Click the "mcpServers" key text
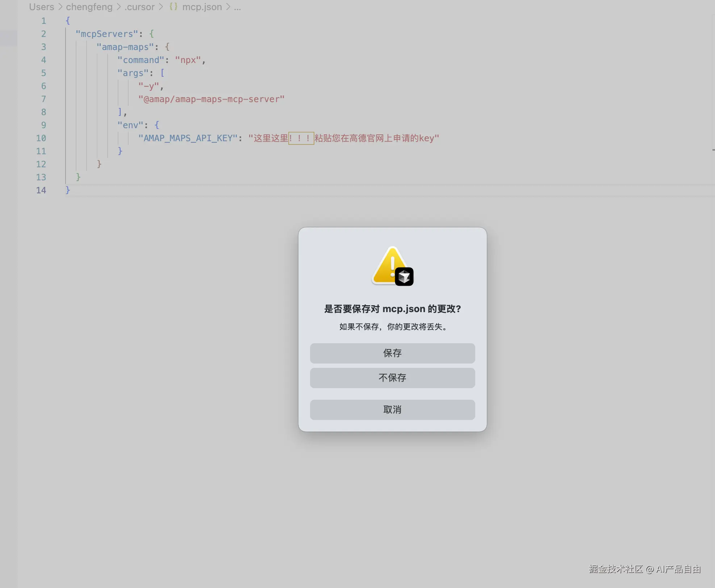The width and height of the screenshot is (715, 588). tap(106, 34)
